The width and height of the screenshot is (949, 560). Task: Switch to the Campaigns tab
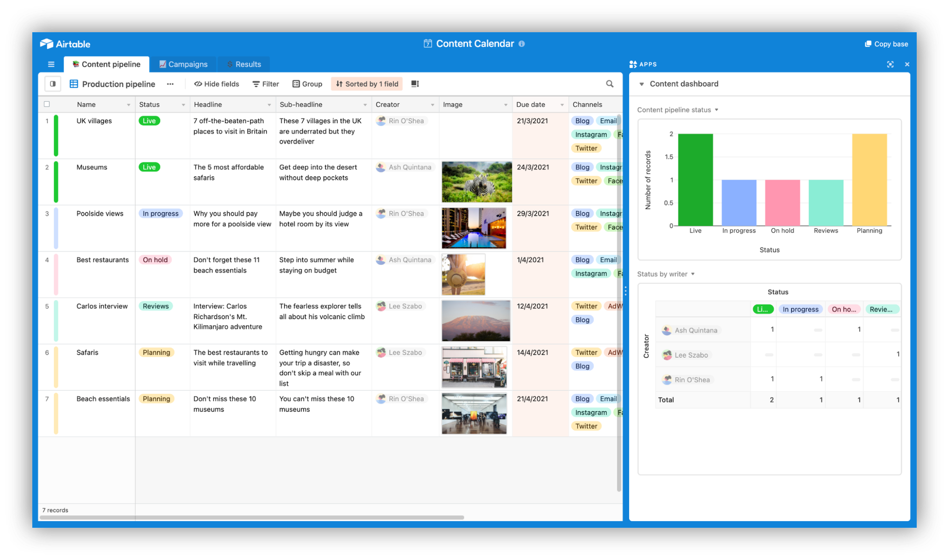[x=183, y=64]
